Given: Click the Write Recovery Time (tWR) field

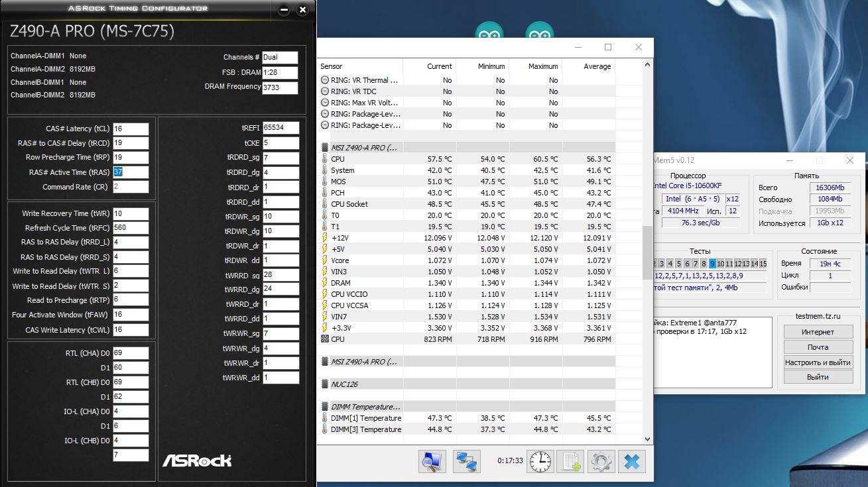Looking at the screenshot, I should coord(131,213).
